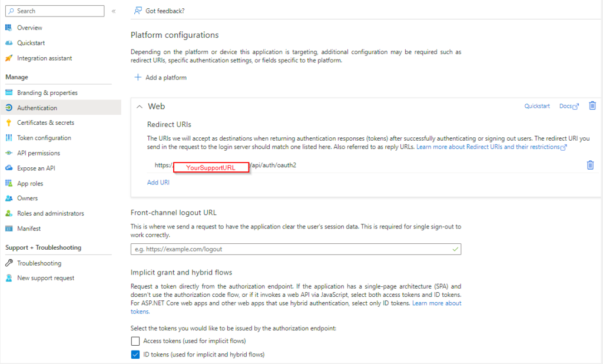Screen dimensions: 603x364
Task: Click the Add URI link
Action: [x=158, y=183]
